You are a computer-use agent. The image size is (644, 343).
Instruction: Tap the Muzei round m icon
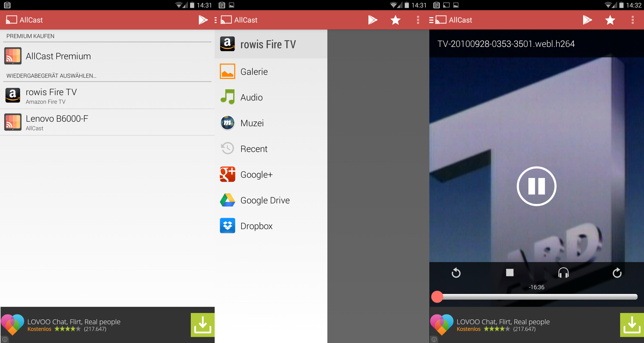[228, 123]
